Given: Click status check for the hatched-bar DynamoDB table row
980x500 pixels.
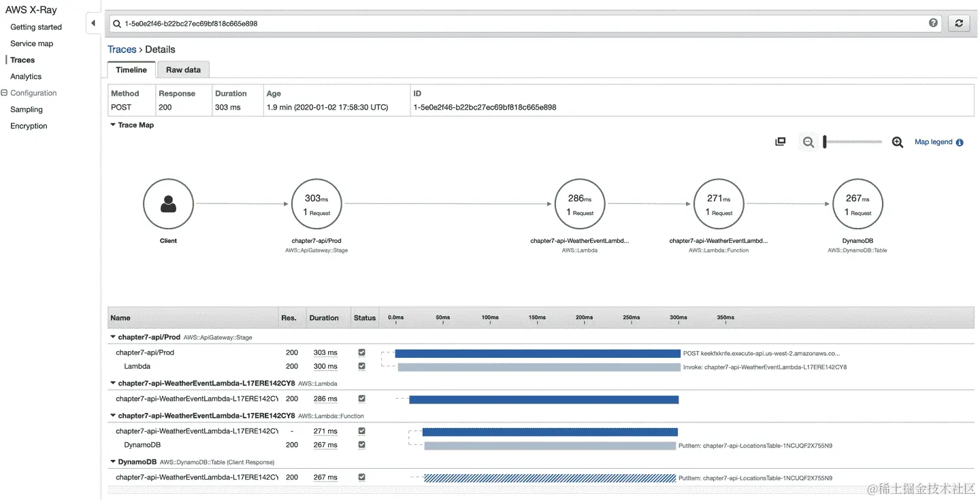Looking at the screenshot, I should click(361, 477).
